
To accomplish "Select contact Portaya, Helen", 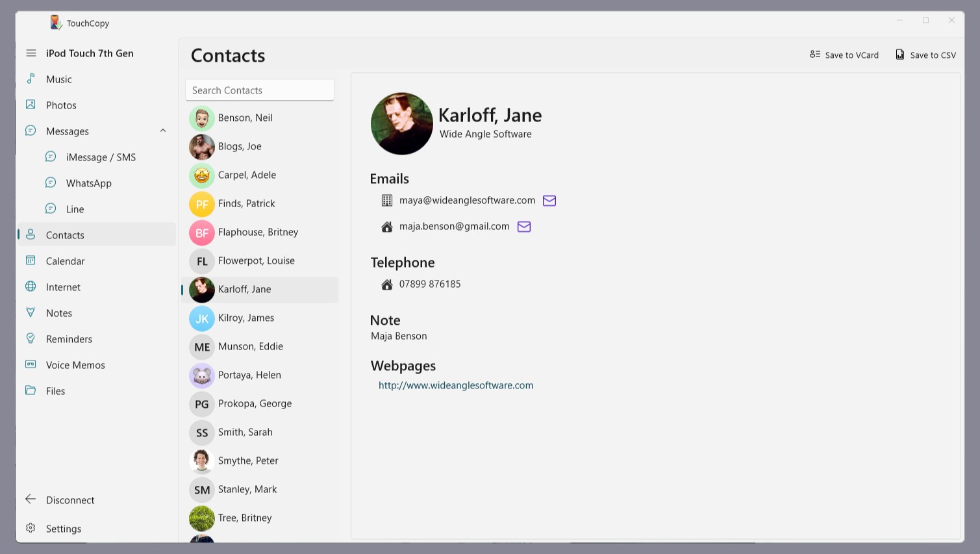I will pos(260,375).
